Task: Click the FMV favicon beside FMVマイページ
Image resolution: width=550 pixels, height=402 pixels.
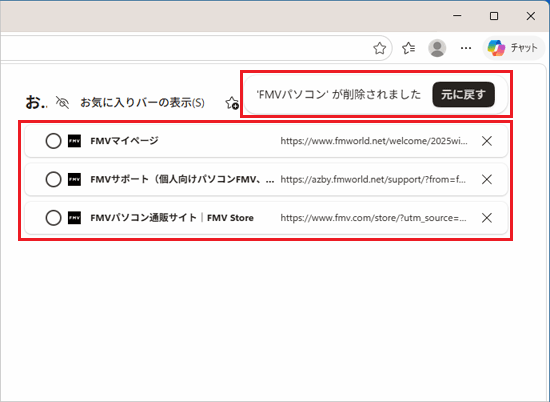Action: click(74, 141)
